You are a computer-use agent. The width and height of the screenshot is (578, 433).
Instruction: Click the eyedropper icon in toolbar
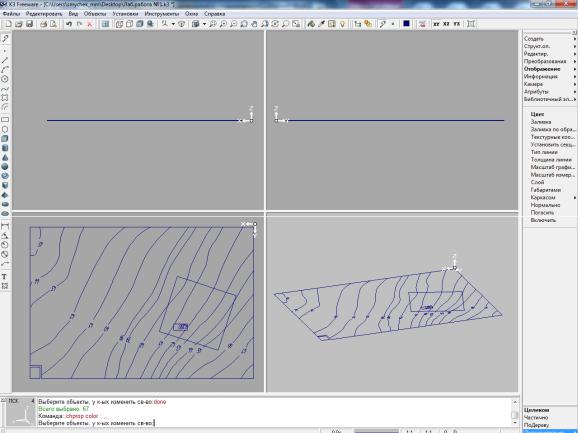click(321, 24)
